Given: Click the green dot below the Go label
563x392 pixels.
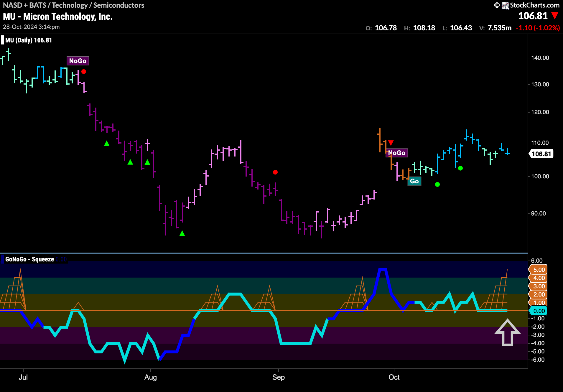Looking at the screenshot, I should (437, 185).
